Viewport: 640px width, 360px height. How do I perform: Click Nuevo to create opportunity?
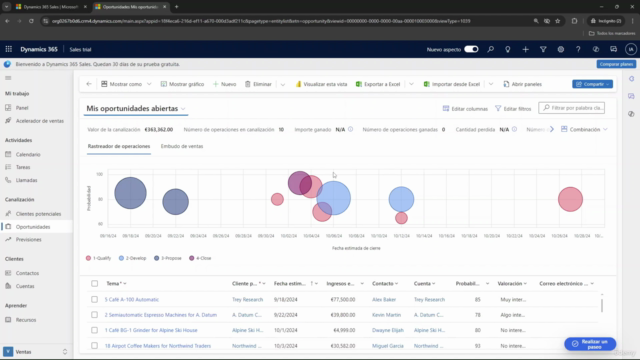tap(224, 84)
